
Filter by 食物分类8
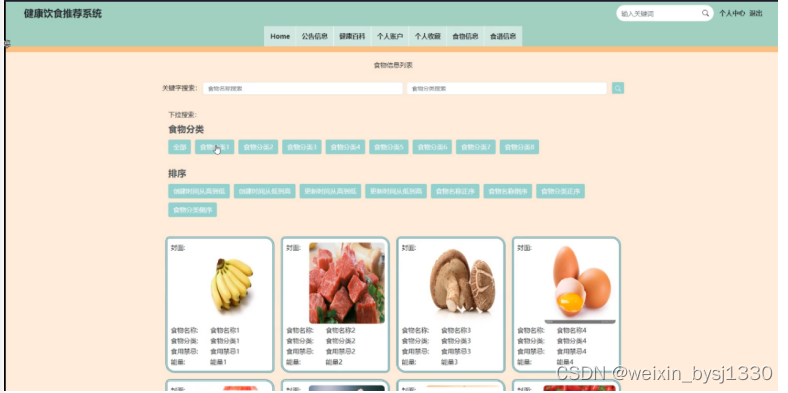pos(519,147)
